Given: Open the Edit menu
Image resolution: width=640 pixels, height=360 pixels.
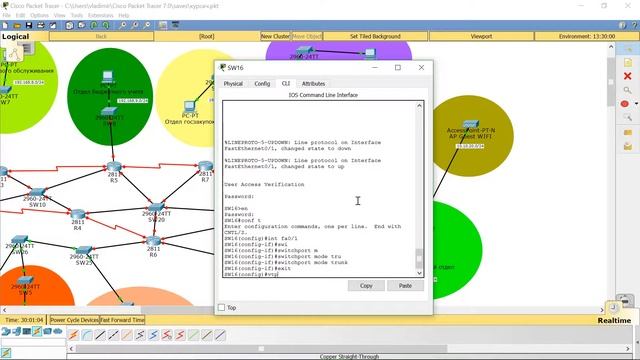Looking at the screenshot, I should [x=20, y=16].
